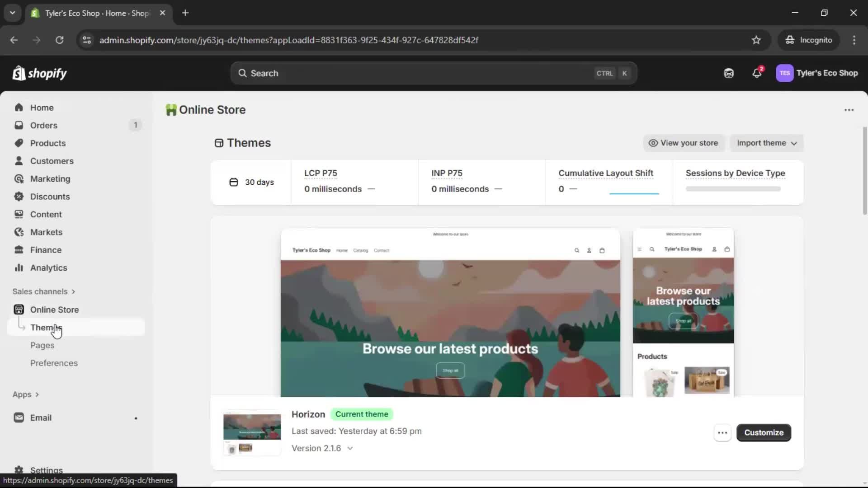The width and height of the screenshot is (868, 488).
Task: Open Marketing from the sidebar
Action: [x=50, y=179]
